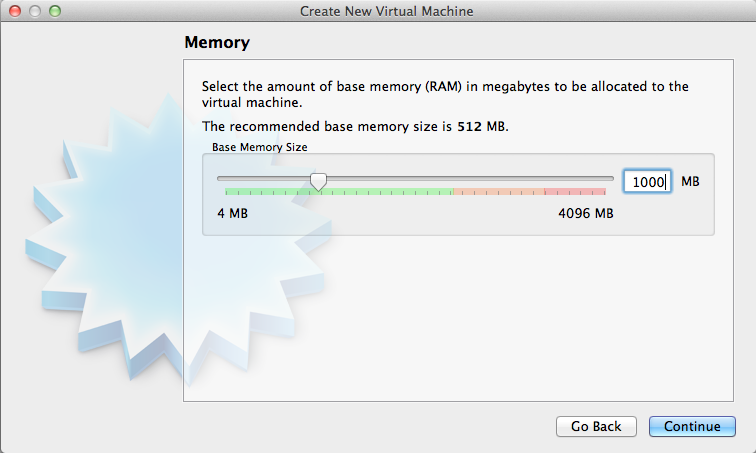Minimize the wizard with the yellow button
756x453 pixels.
(35, 11)
